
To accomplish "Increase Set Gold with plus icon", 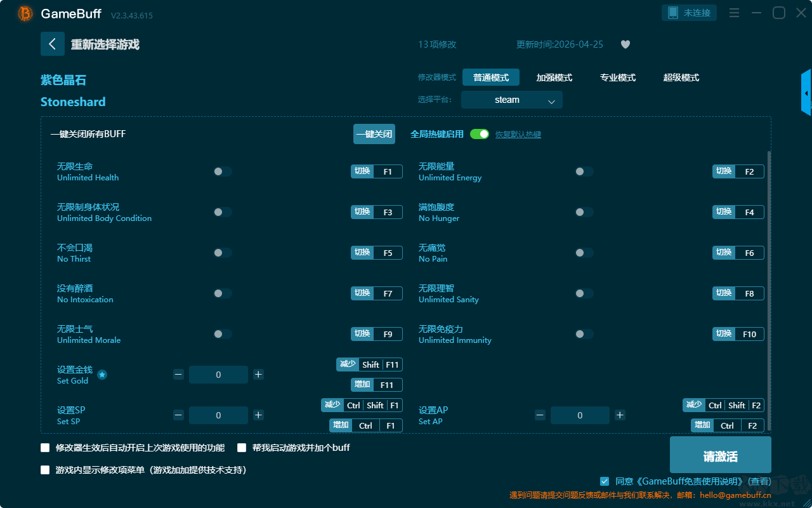I will click(258, 375).
